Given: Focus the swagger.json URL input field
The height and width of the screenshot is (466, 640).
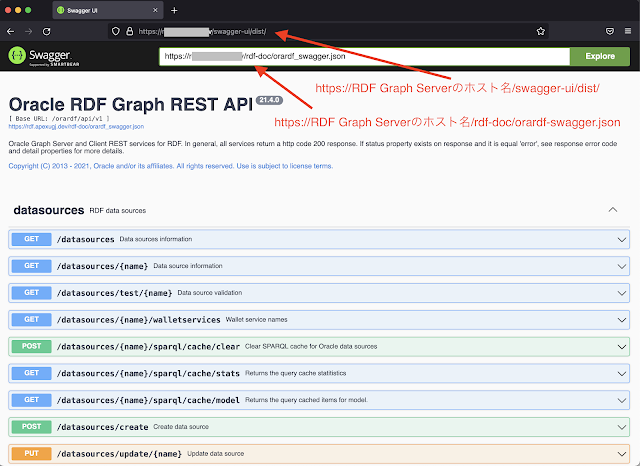Looking at the screenshot, I should [x=364, y=56].
